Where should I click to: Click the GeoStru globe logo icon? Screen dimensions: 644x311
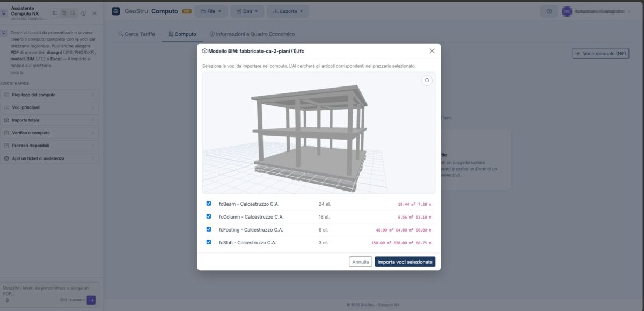pyautogui.click(x=116, y=11)
